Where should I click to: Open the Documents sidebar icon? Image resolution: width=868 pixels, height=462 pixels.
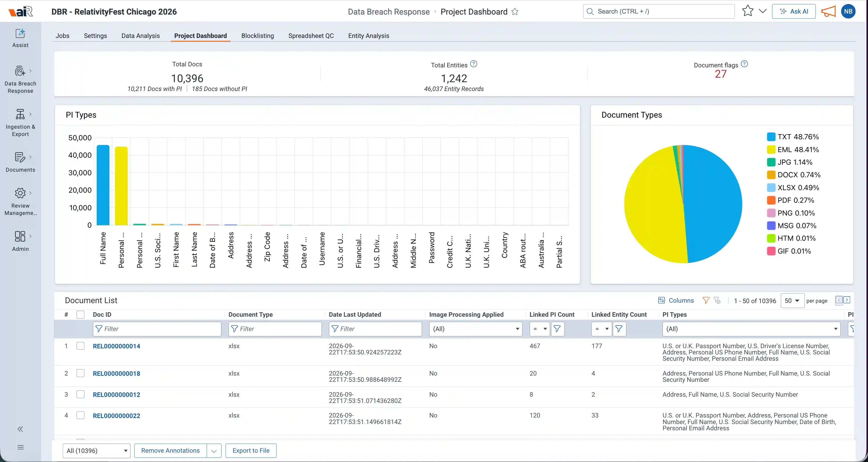pos(20,157)
